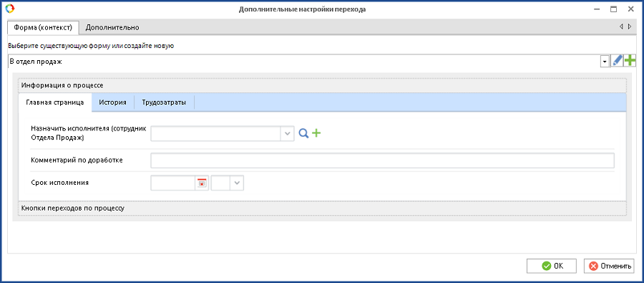
Task: Expand the form selection dropdown 'В отдел продаж'
Action: [605, 62]
